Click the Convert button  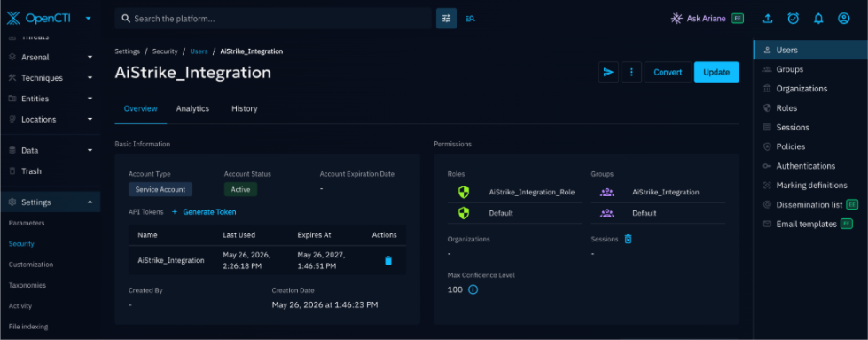[668, 72]
